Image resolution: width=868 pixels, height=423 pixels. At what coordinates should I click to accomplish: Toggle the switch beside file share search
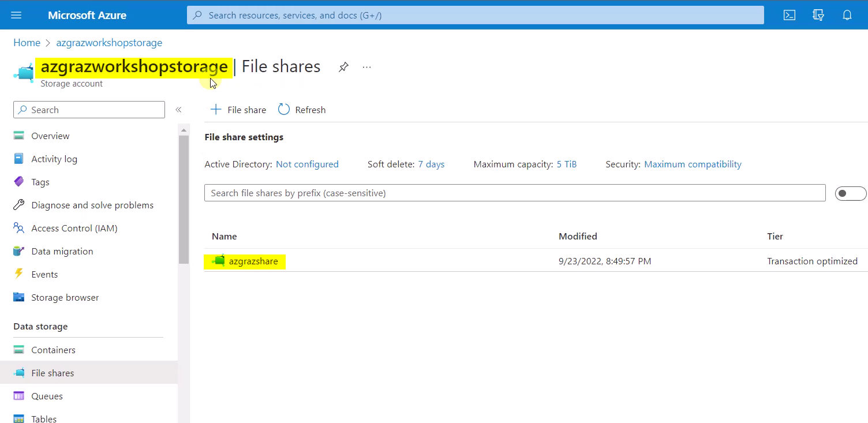[x=851, y=193]
